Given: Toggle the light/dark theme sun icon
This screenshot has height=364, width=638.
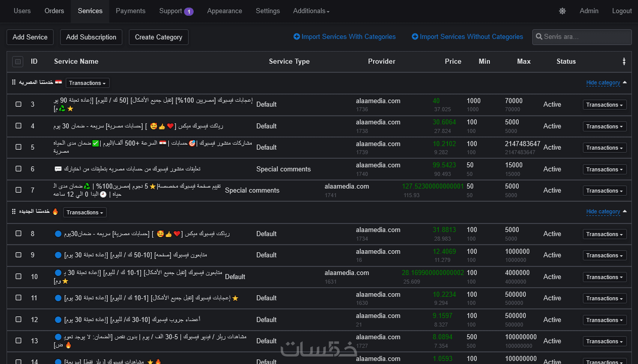Looking at the screenshot, I should point(562,11).
